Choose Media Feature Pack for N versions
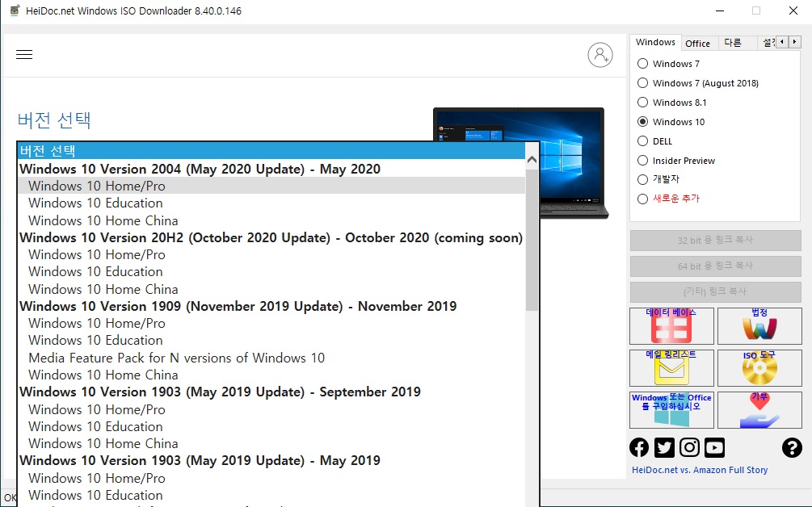Image resolution: width=812 pixels, height=507 pixels. pos(271,358)
